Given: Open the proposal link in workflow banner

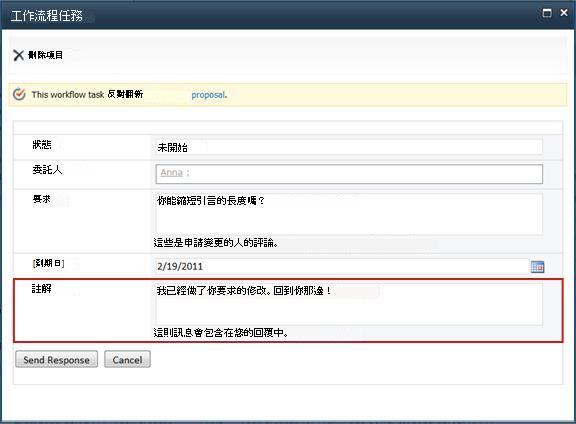Looking at the screenshot, I should pos(208,95).
